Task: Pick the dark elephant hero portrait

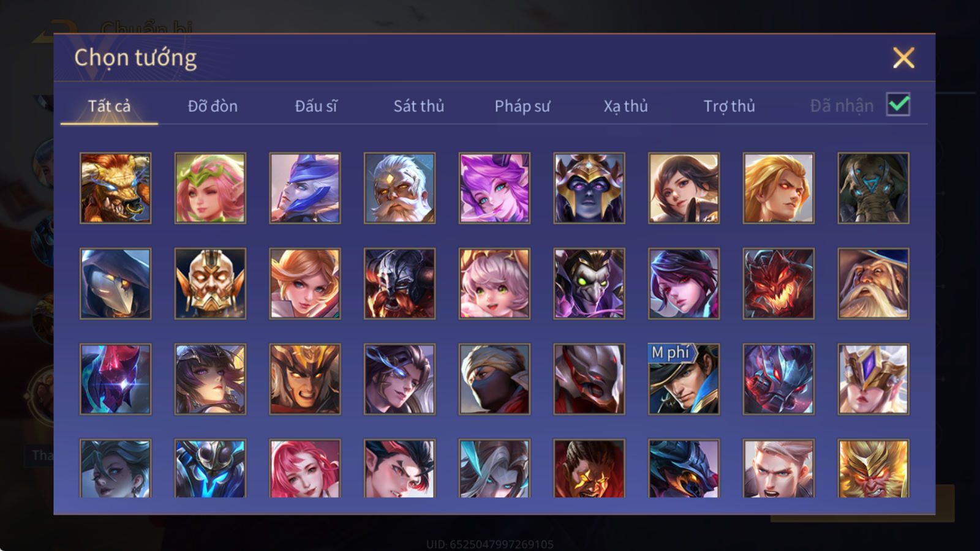Action: [873, 188]
